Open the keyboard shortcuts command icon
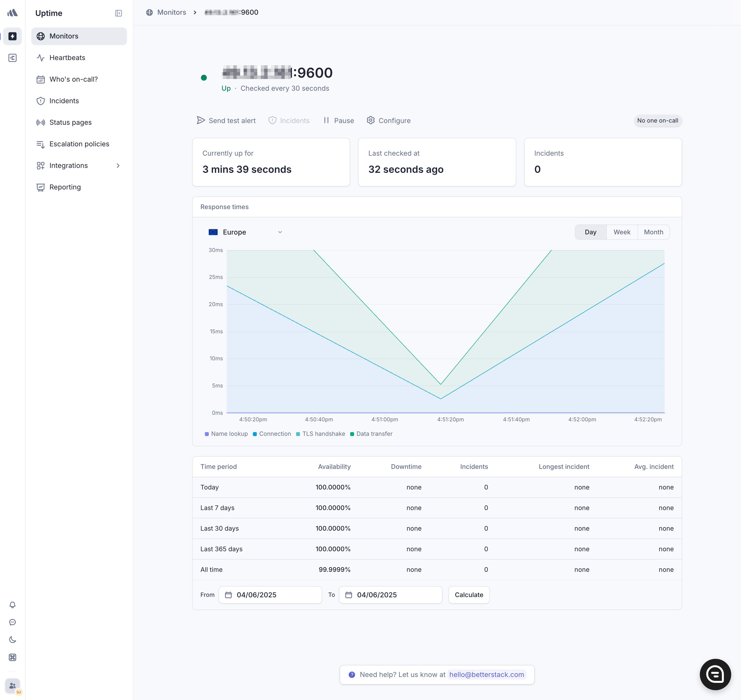The image size is (741, 700). point(12,657)
